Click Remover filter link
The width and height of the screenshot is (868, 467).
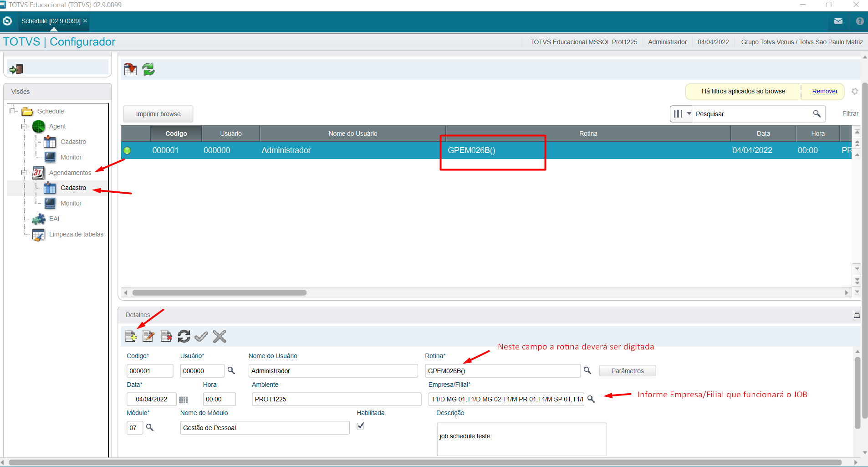point(825,91)
